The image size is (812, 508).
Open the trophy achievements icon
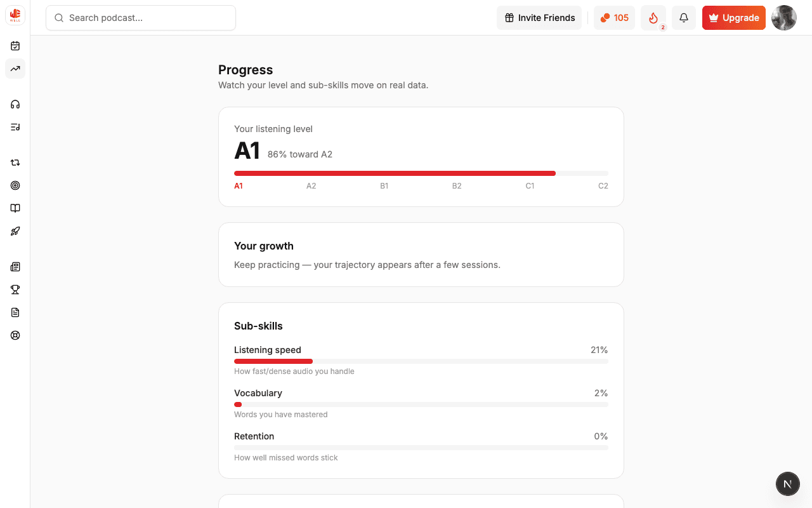coord(15,290)
